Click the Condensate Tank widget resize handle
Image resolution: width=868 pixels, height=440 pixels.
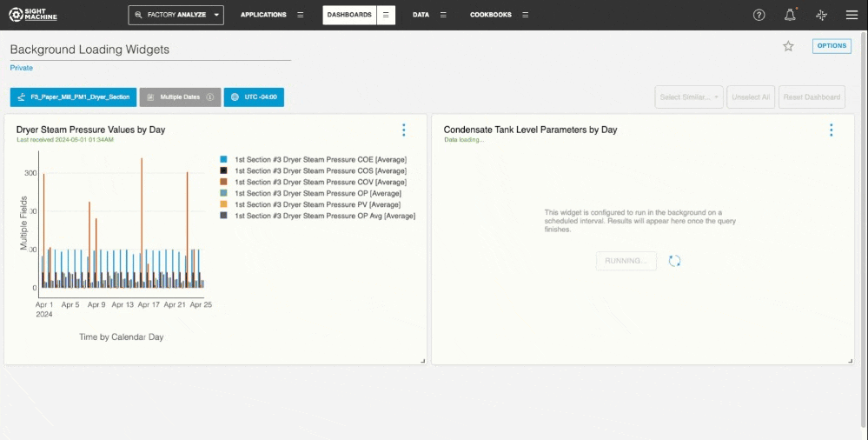[x=851, y=361]
